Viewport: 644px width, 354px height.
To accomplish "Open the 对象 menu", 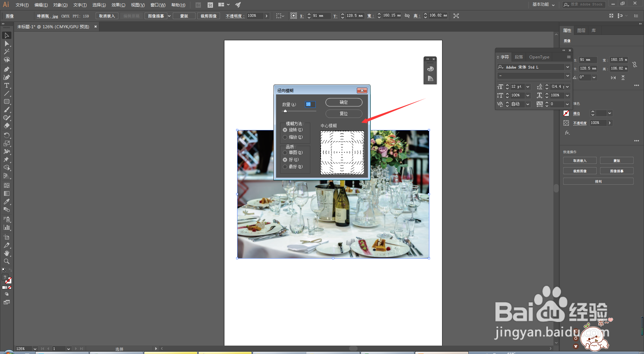I will tap(60, 5).
